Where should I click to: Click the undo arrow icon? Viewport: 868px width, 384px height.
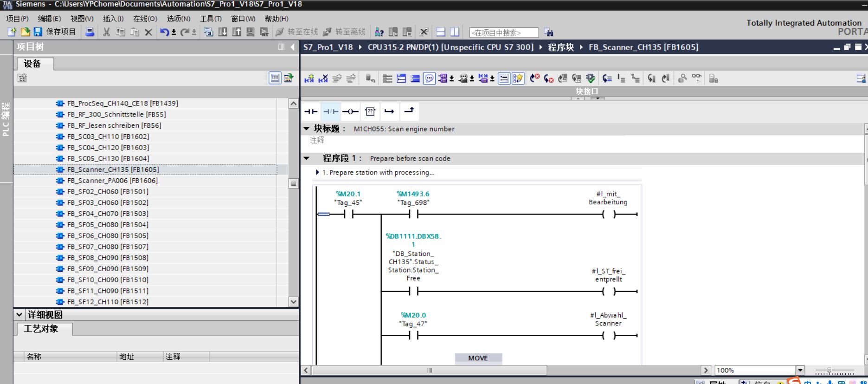click(164, 32)
